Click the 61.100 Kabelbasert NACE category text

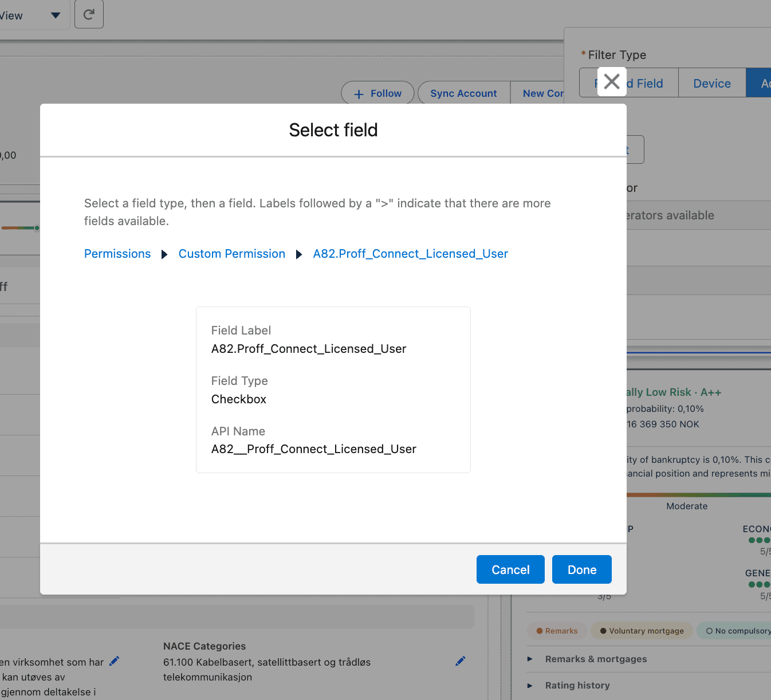coord(267,670)
